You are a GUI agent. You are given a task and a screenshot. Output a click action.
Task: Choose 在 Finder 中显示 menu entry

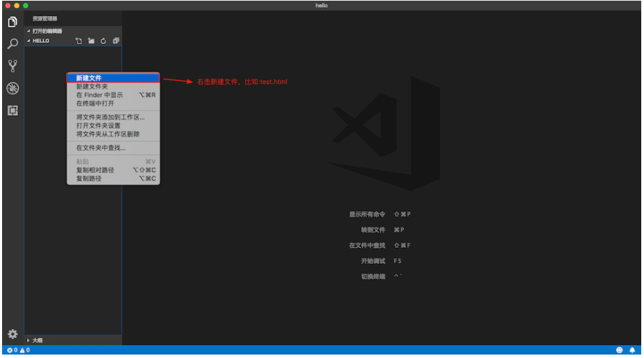114,95
